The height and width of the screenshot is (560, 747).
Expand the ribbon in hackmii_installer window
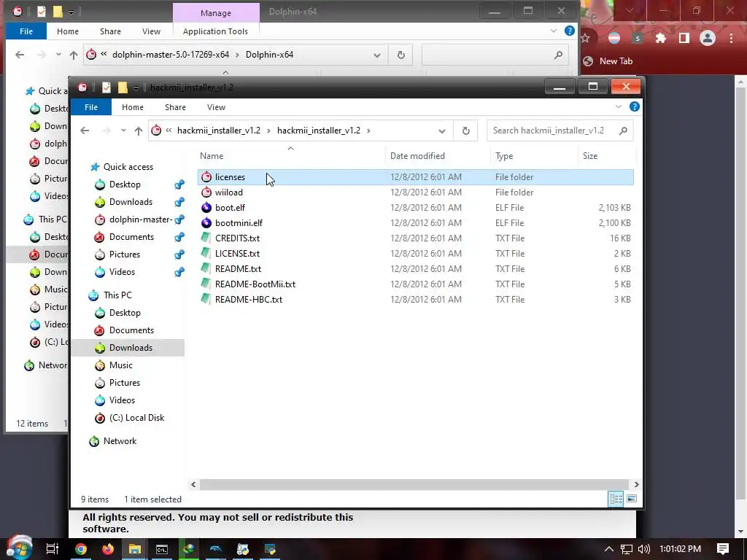(x=619, y=106)
